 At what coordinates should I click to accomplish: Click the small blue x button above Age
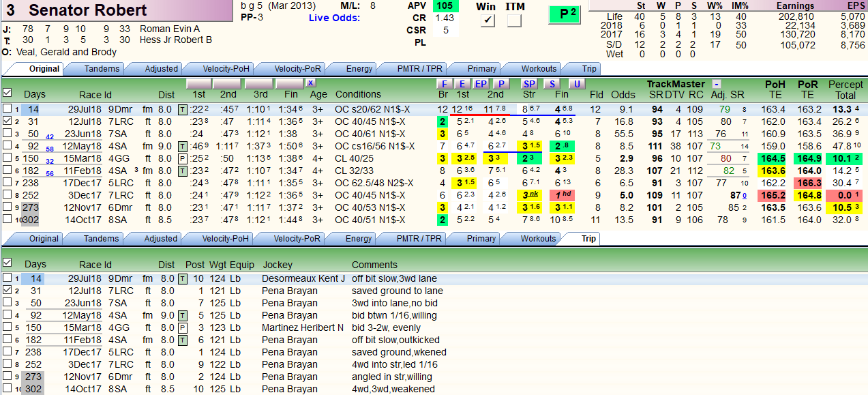[311, 83]
